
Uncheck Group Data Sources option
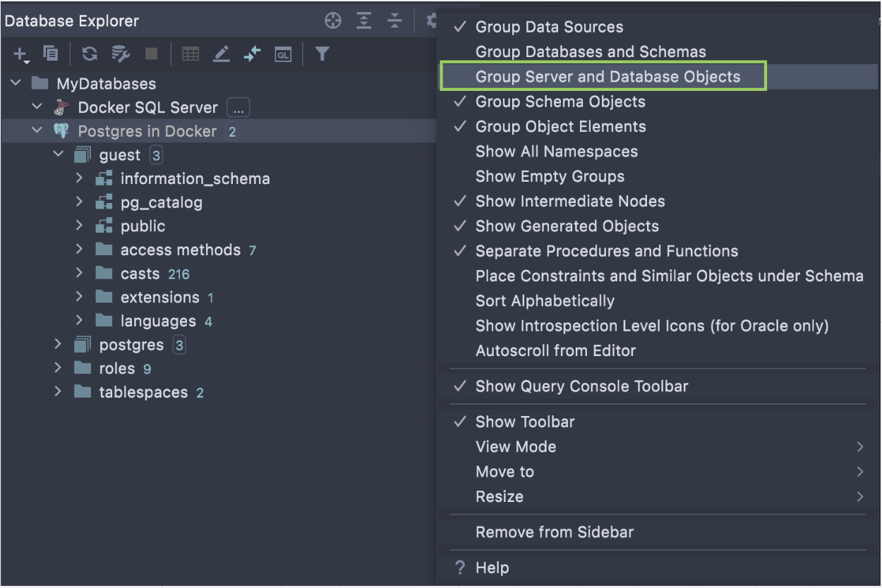pyautogui.click(x=549, y=27)
